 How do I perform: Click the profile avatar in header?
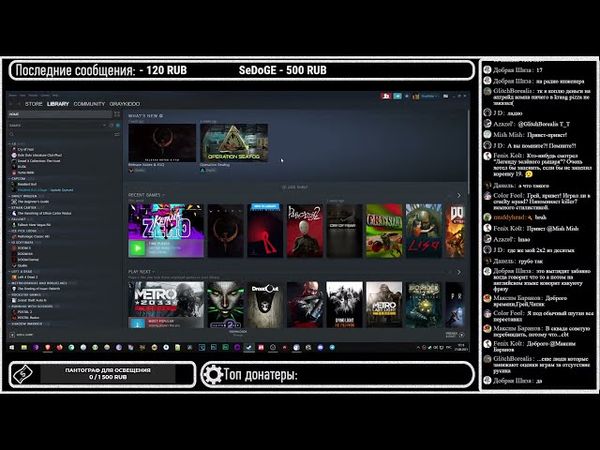coord(416,96)
